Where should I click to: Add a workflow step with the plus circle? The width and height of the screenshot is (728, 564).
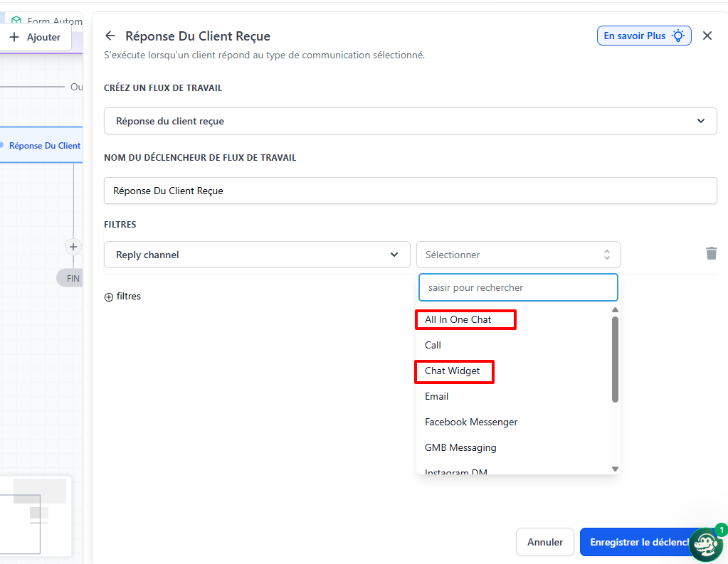coord(73,247)
